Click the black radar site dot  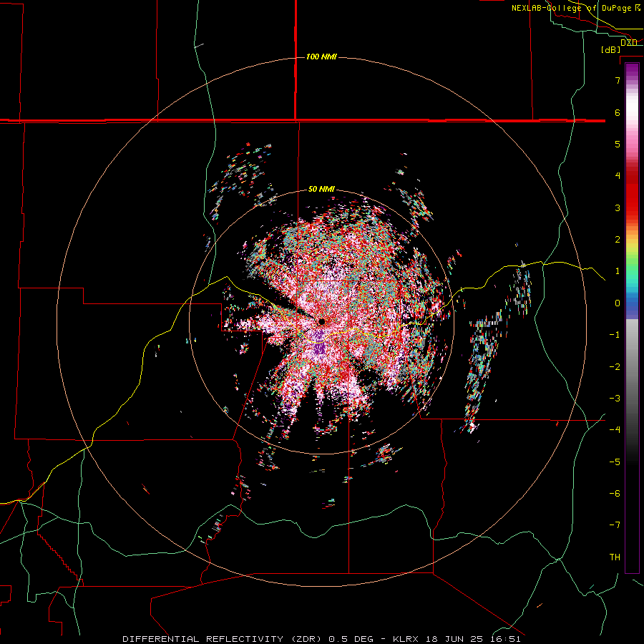(x=322, y=321)
